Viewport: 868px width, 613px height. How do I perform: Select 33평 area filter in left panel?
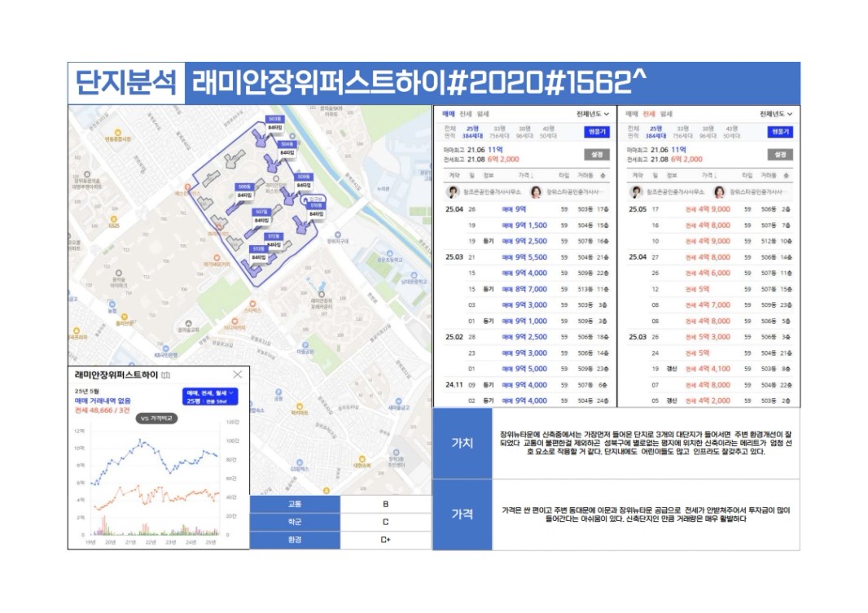point(499,132)
